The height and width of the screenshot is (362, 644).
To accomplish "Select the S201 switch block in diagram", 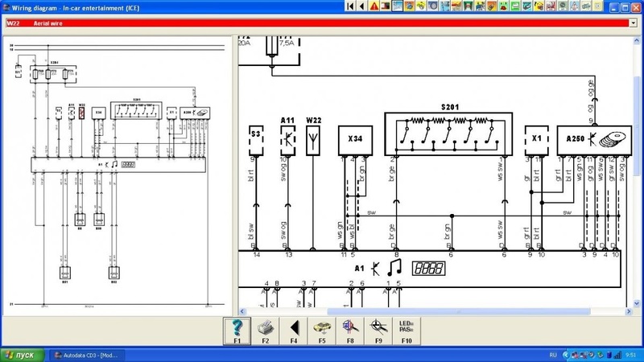I will [x=448, y=133].
